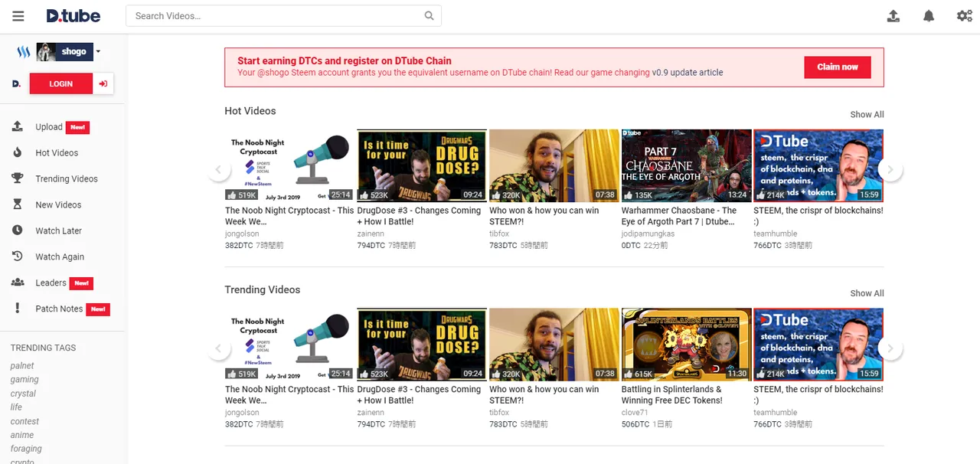Open tibfox channel under Trending Videos
The image size is (980, 464).
(499, 413)
